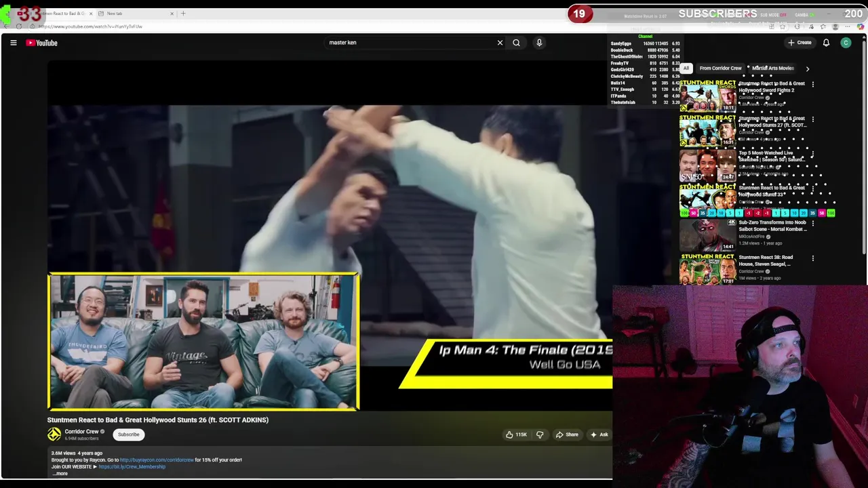Viewport: 868px width, 488px height.
Task: Click the Share button
Action: point(567,434)
